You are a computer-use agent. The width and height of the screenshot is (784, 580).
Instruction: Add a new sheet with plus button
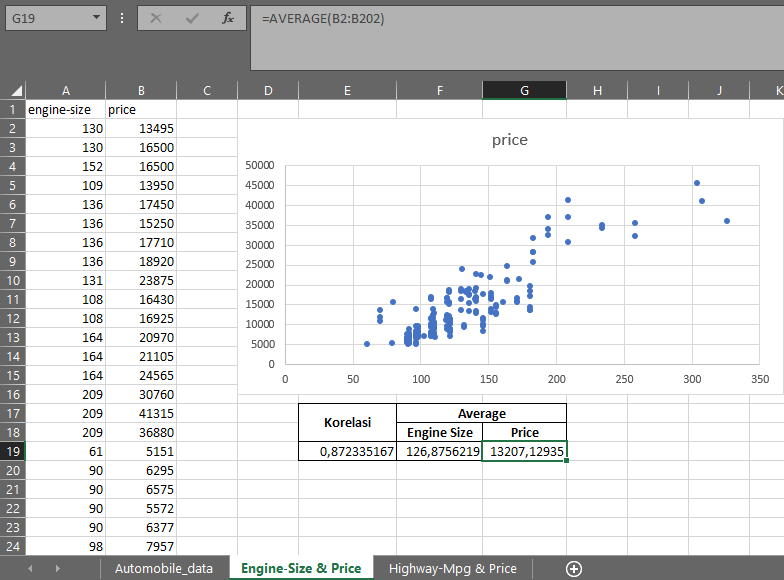click(x=574, y=569)
